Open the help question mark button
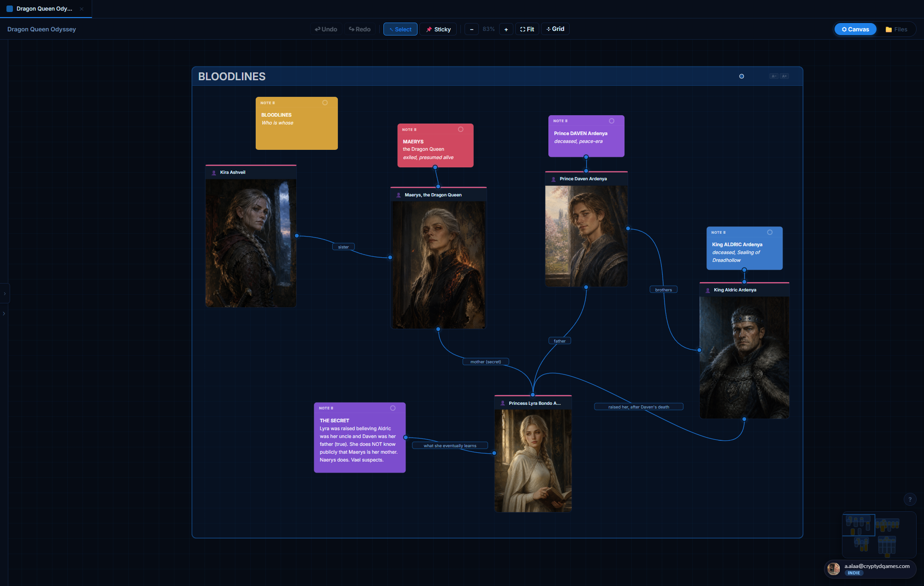The height and width of the screenshot is (586, 924). pyautogui.click(x=910, y=499)
